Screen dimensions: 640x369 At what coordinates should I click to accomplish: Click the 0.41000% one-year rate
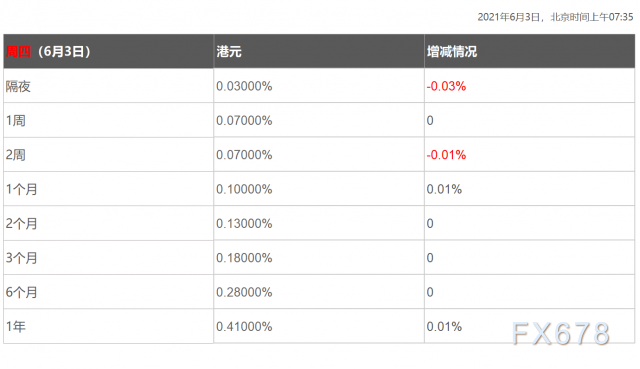(244, 326)
